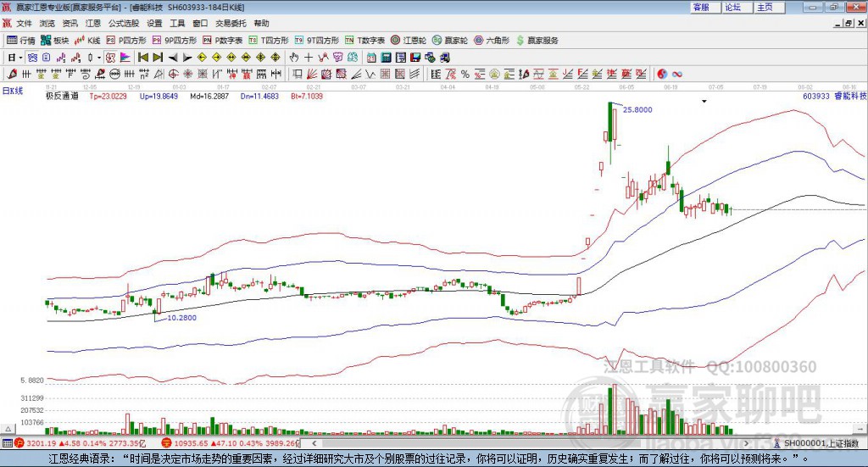
Task: Select the Gann fan lines tool
Action: 312,74
